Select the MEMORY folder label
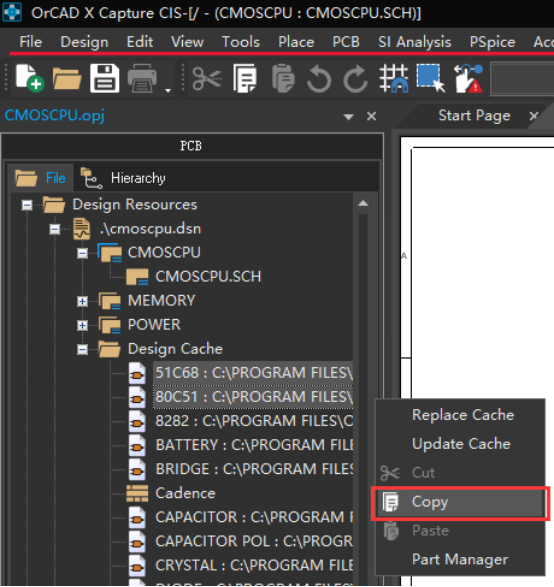 [x=161, y=301]
